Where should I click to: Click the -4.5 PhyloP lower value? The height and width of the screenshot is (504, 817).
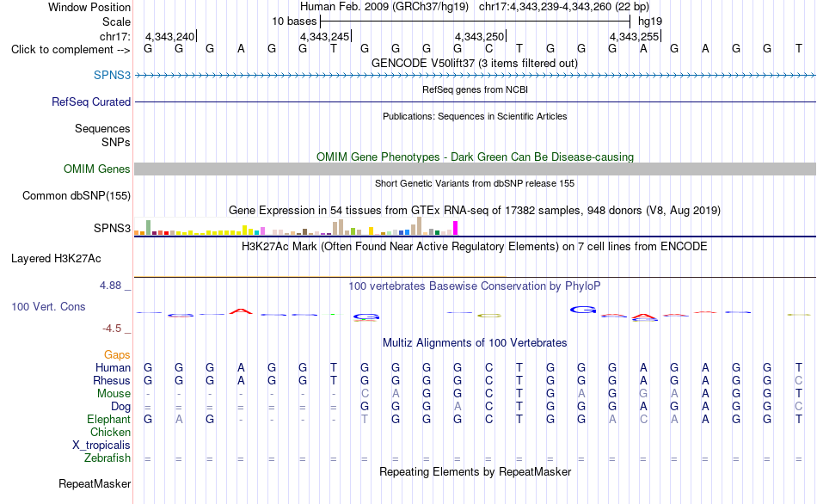click(112, 329)
